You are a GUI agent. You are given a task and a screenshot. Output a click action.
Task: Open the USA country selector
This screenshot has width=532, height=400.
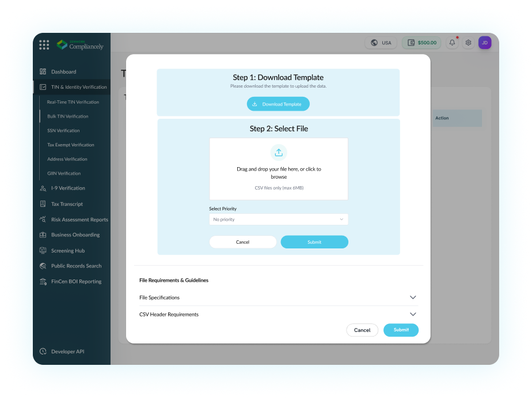[x=381, y=43]
